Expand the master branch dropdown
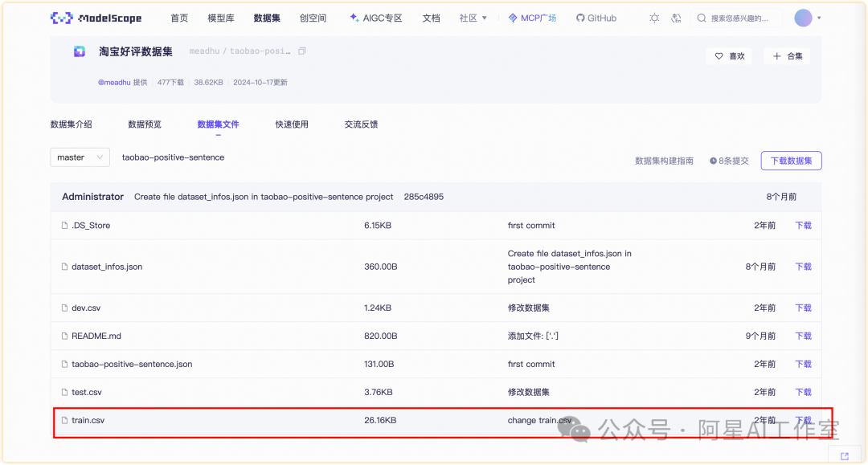This screenshot has height=465, width=868. point(80,157)
